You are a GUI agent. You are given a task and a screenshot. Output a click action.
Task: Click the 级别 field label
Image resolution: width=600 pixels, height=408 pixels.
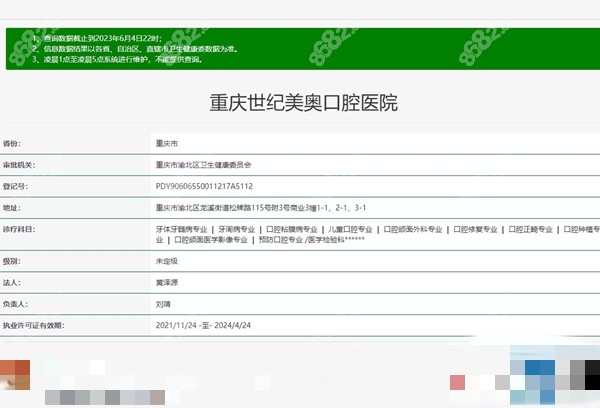10,261
